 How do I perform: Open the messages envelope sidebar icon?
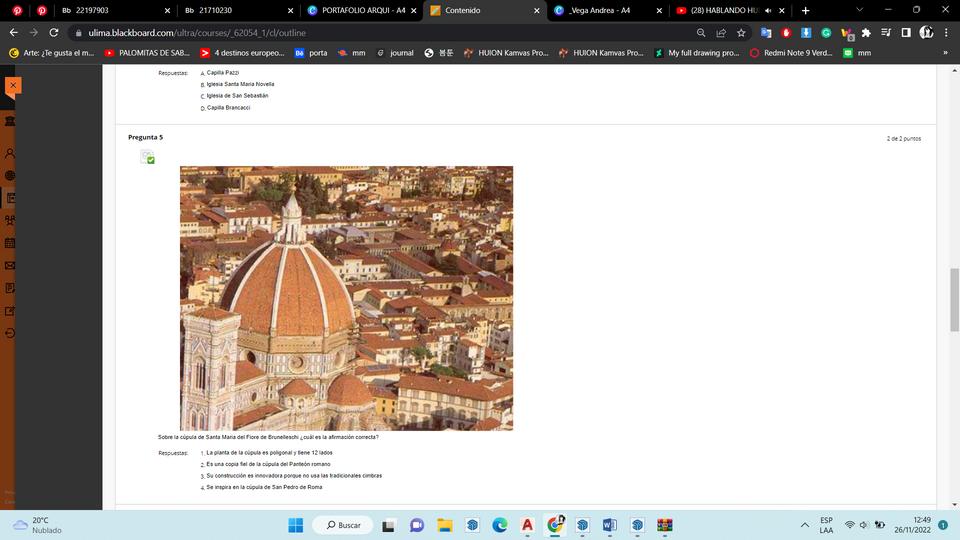[x=10, y=266]
